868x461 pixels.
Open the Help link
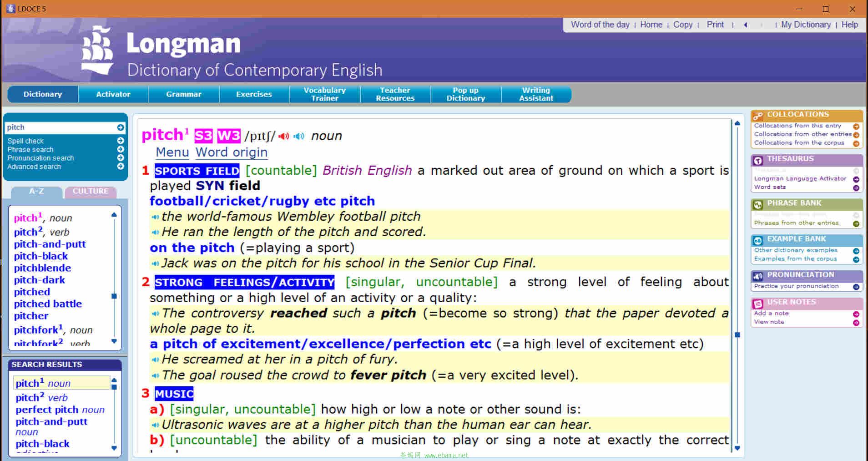click(849, 25)
